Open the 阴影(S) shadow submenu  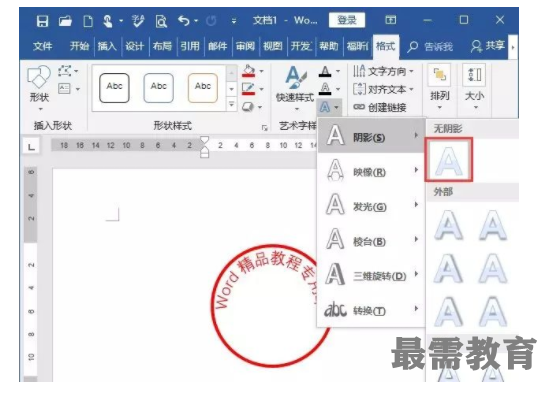(x=371, y=136)
